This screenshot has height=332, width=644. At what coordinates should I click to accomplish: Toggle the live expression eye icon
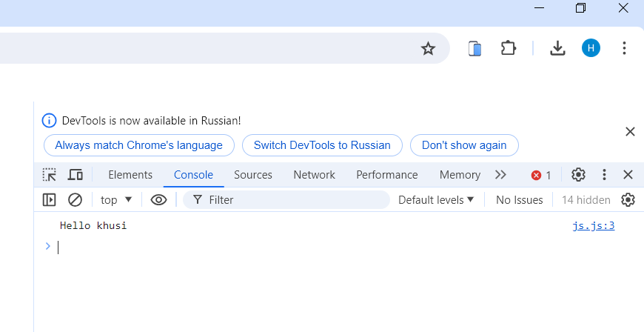[158, 199]
